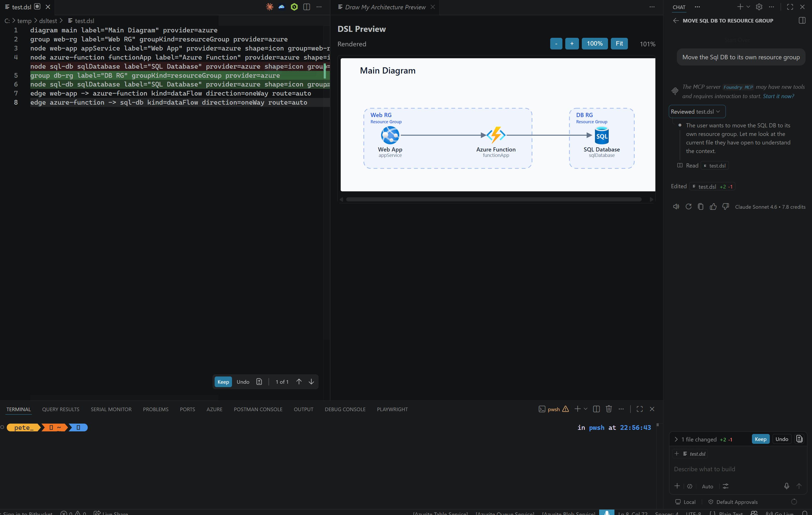Image resolution: width=812 pixels, height=515 pixels.
Task: Give thumbs up to the response
Action: (x=713, y=206)
